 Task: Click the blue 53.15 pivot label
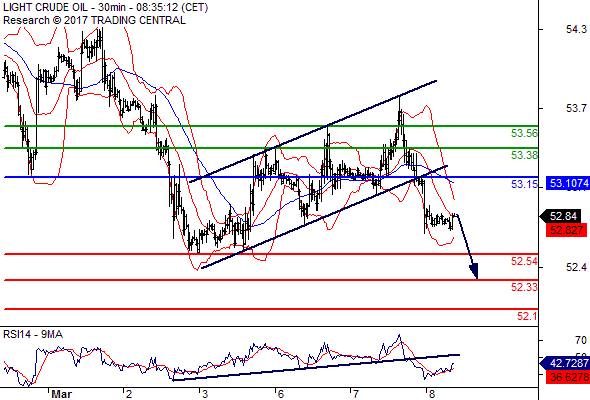524,184
